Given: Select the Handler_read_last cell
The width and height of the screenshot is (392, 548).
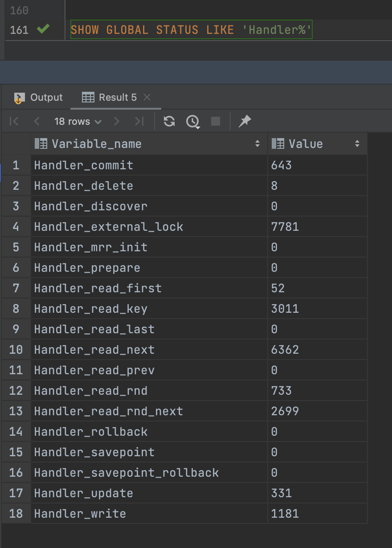Looking at the screenshot, I should tap(149, 329).
